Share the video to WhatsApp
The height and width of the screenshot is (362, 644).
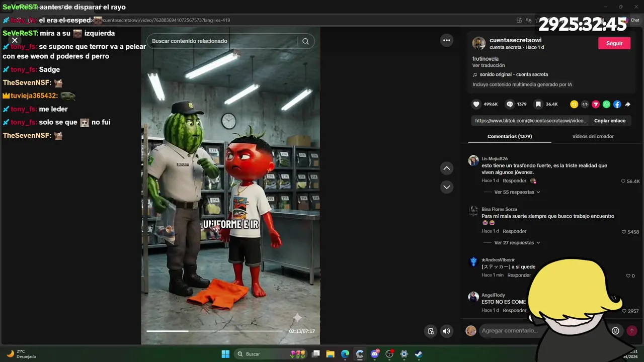pyautogui.click(x=606, y=104)
